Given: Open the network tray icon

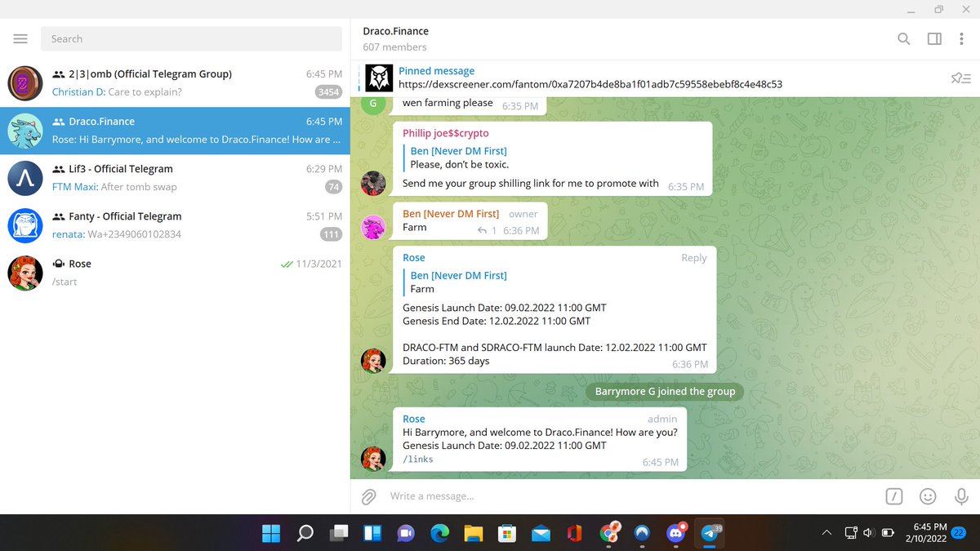Looking at the screenshot, I should pyautogui.click(x=850, y=533).
